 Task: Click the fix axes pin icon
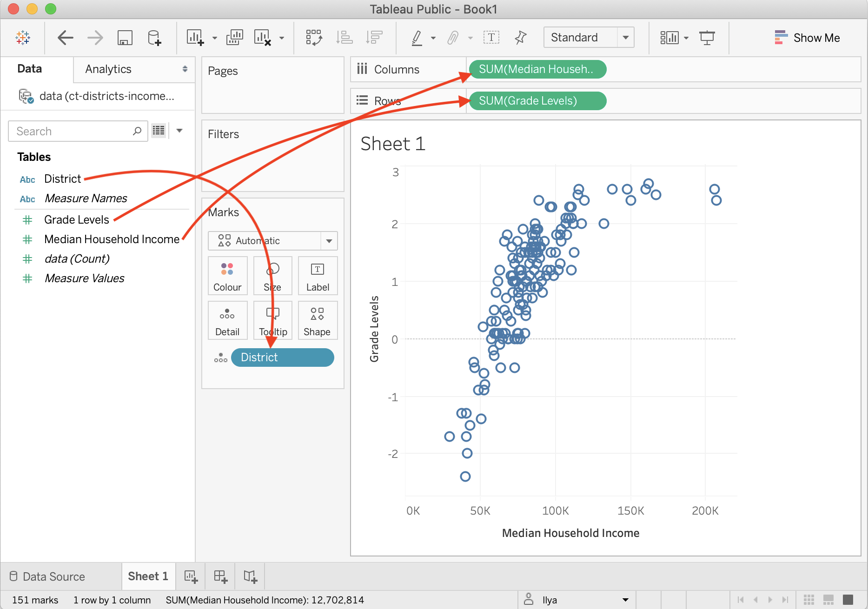[x=521, y=38]
